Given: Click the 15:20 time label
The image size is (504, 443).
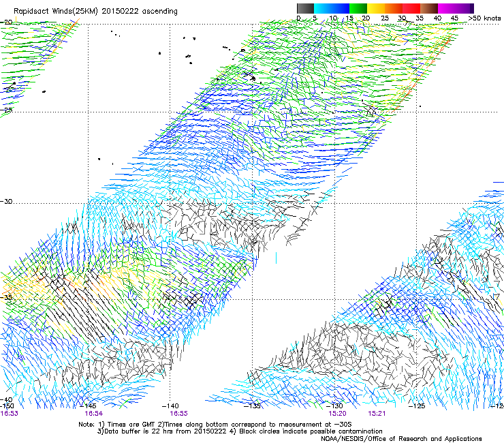Looking at the screenshot, I should (337, 414).
